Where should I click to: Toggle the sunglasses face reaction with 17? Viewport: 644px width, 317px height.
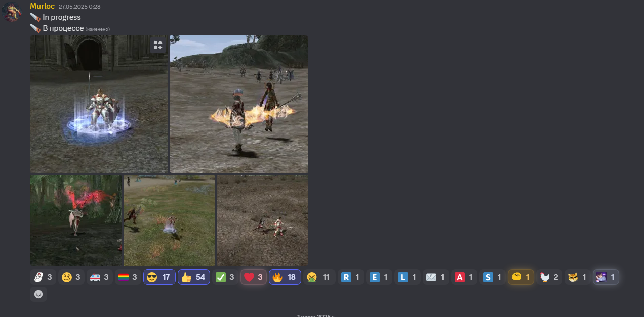(x=159, y=277)
